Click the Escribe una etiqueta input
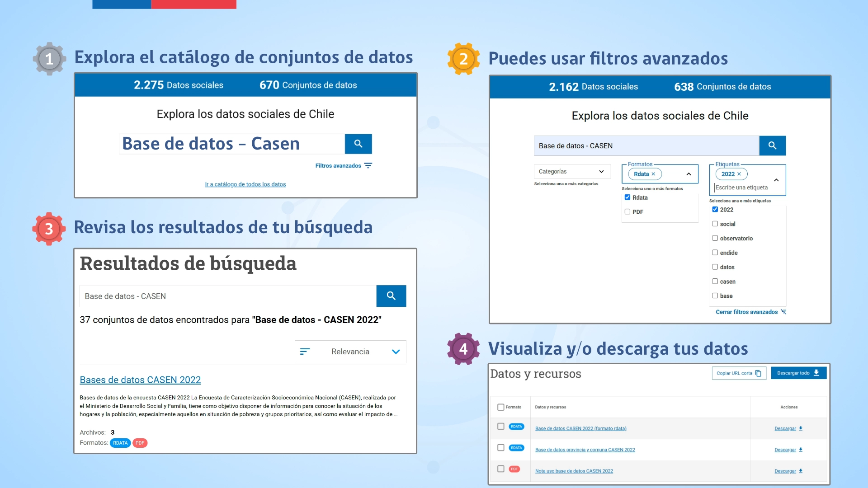Screen dimensions: 868x488 tap(741, 188)
